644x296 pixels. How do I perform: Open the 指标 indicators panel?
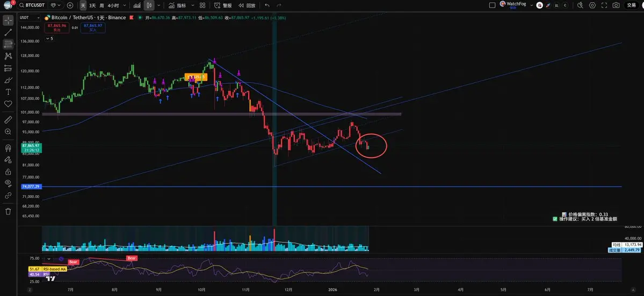[x=177, y=5]
